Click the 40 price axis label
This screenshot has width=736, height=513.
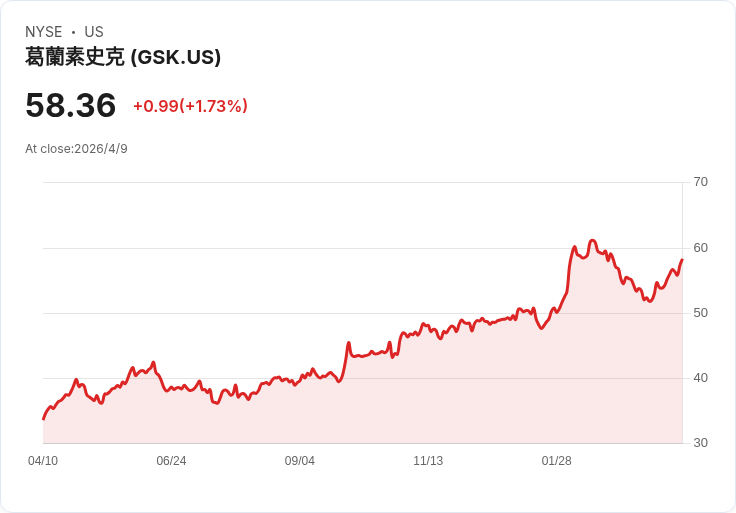[700, 378]
